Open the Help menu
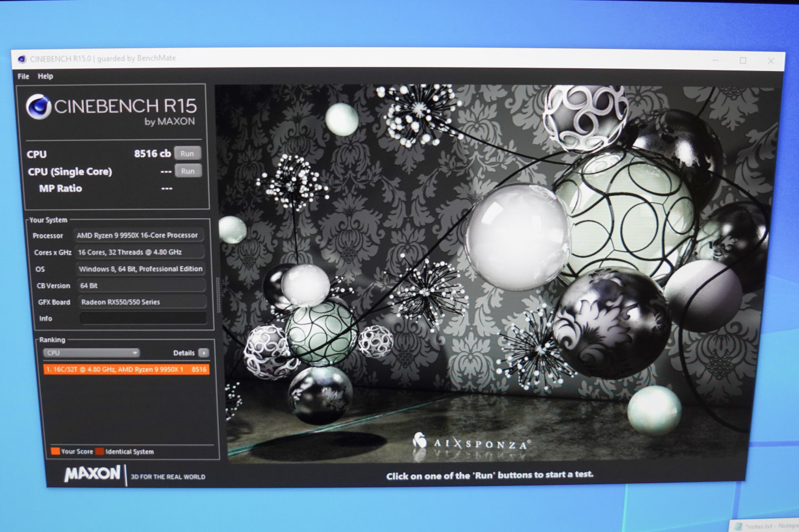Image resolution: width=799 pixels, height=532 pixels. (x=45, y=77)
